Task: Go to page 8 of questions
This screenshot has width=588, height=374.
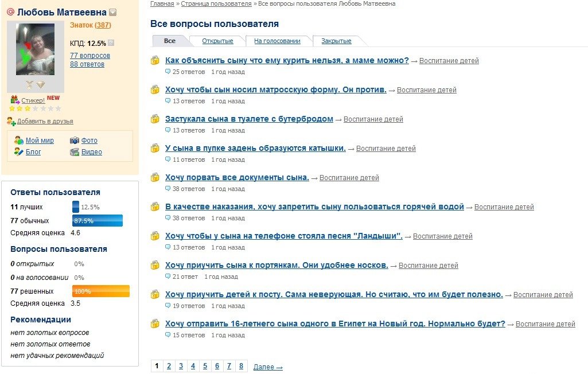Action: point(241,366)
